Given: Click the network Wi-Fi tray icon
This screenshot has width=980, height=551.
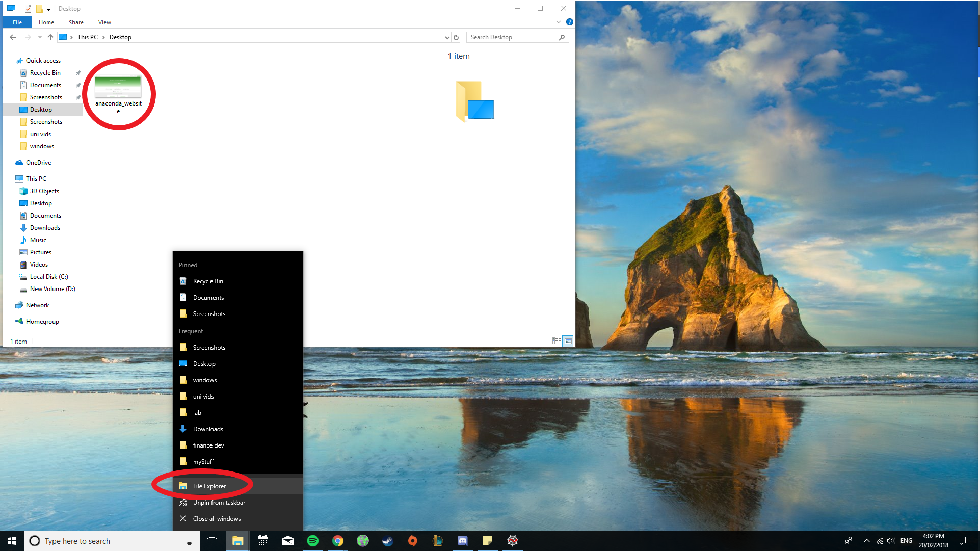Looking at the screenshot, I should [880, 541].
